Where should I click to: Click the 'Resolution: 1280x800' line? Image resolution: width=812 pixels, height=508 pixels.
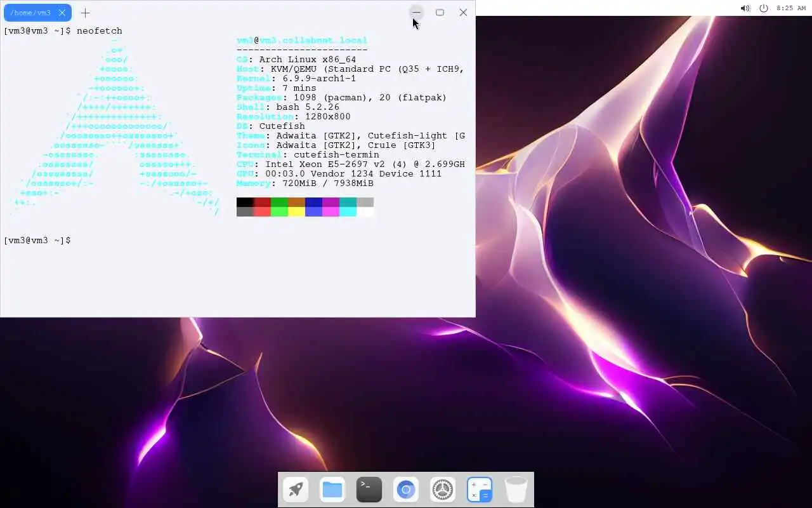point(294,117)
